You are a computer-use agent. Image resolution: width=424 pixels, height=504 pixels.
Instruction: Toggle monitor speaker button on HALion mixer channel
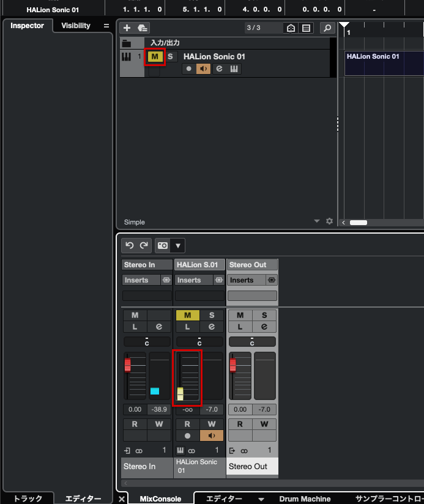coord(212,436)
